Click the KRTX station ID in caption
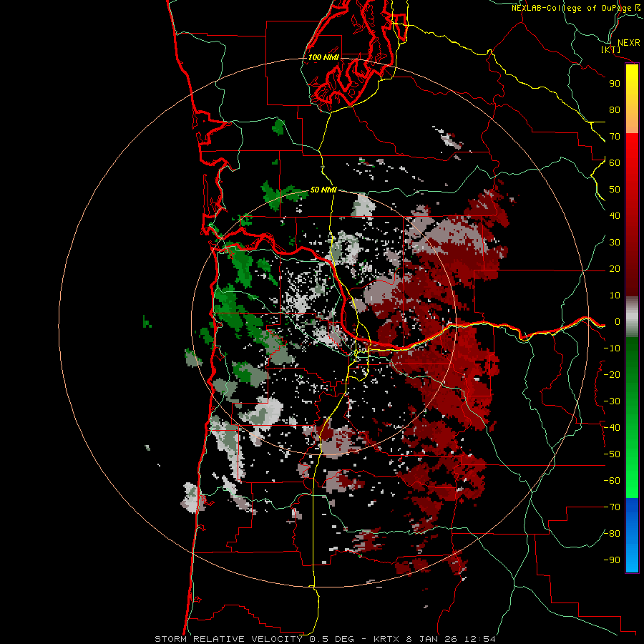The image size is (644, 644). pos(387,639)
